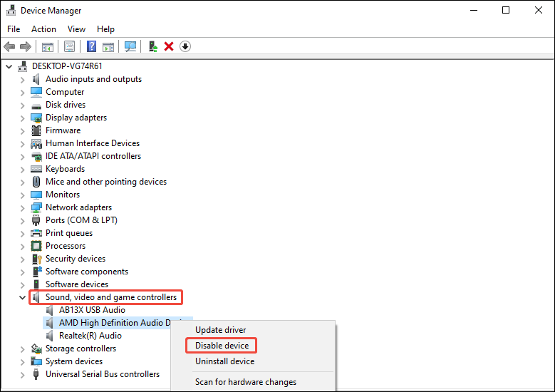555x392 pixels.
Task: Collapse Sound, video and game controllers chevron
Action: coord(22,297)
